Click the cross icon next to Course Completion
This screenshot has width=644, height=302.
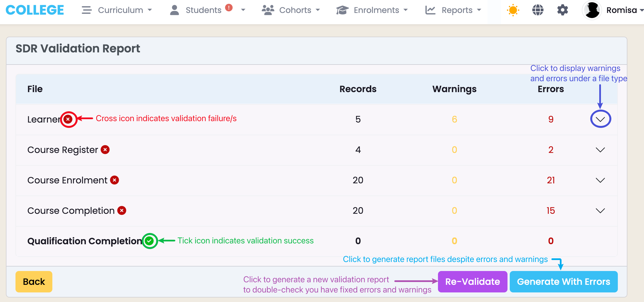122,210
